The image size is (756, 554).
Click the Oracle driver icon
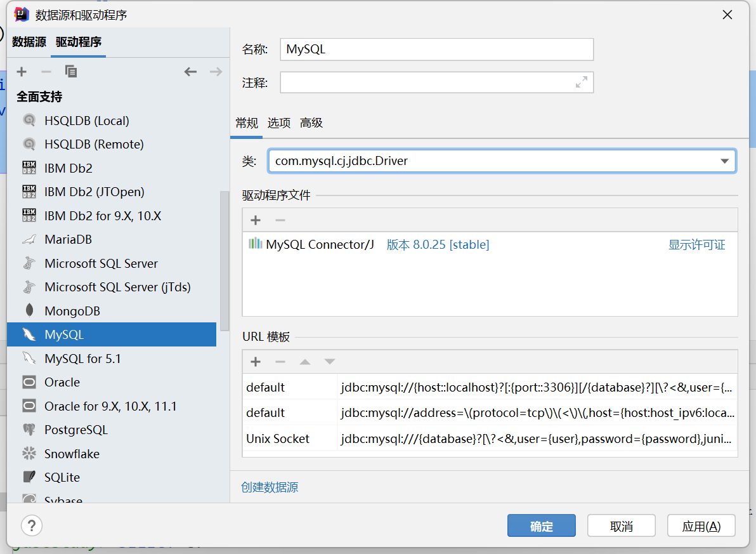pos(29,382)
